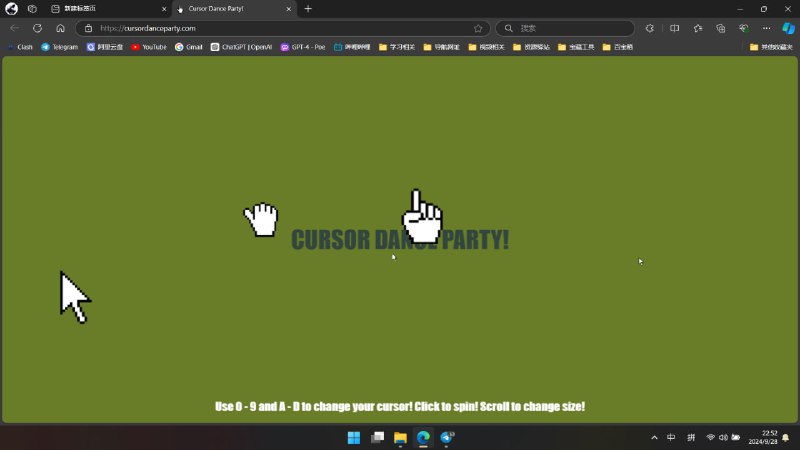Toggle the 拼 IME mode indicator
This screenshot has width=800, height=450.
pyautogui.click(x=691, y=438)
